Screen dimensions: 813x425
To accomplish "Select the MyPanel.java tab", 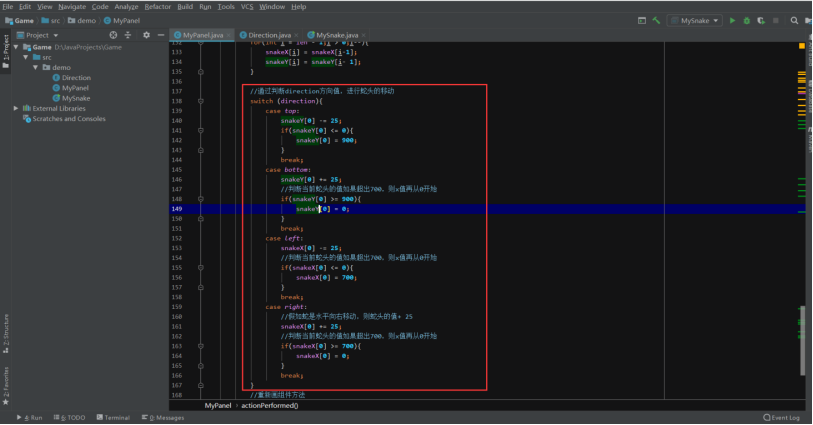I will point(203,35).
